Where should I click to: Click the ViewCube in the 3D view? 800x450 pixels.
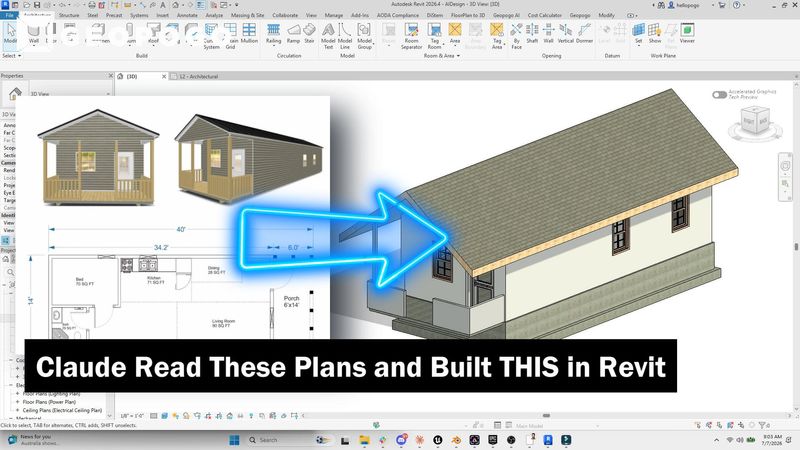tap(755, 121)
